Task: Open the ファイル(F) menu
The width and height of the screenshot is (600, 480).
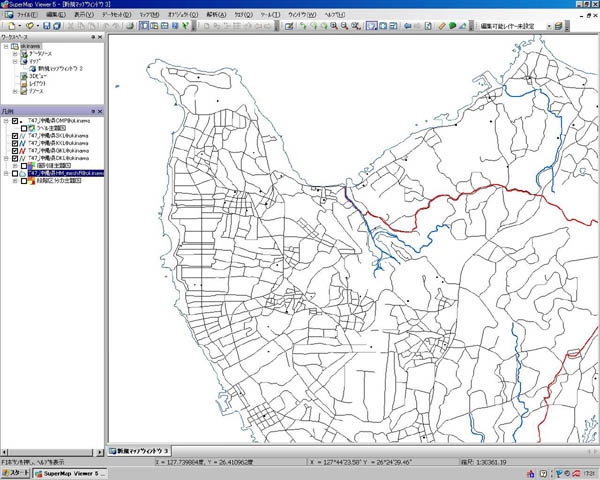Action: 25,16
